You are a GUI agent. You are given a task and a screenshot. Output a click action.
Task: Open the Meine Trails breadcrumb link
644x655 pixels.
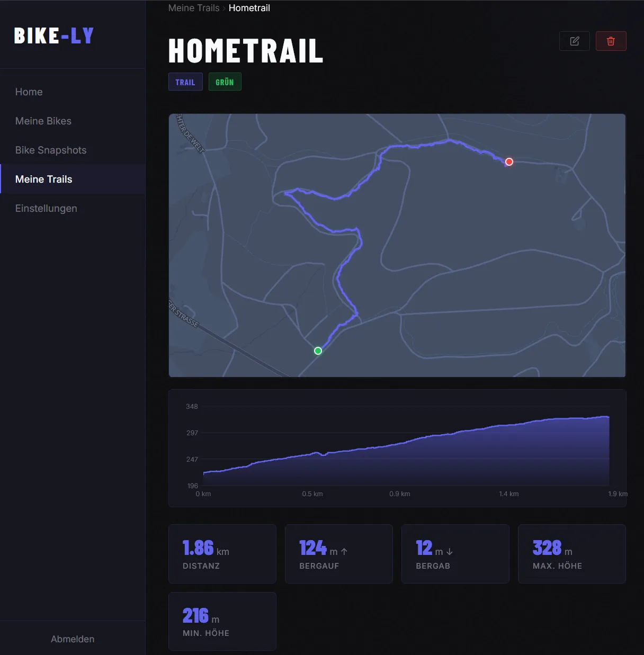[193, 8]
